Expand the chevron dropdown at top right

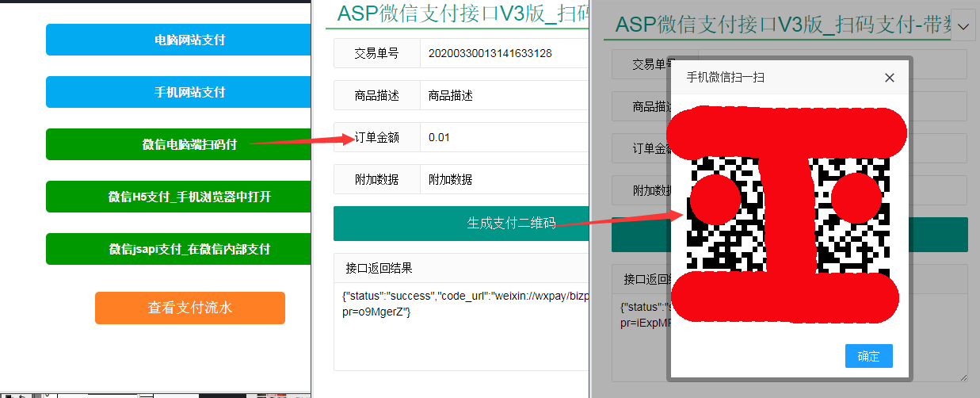point(963,27)
